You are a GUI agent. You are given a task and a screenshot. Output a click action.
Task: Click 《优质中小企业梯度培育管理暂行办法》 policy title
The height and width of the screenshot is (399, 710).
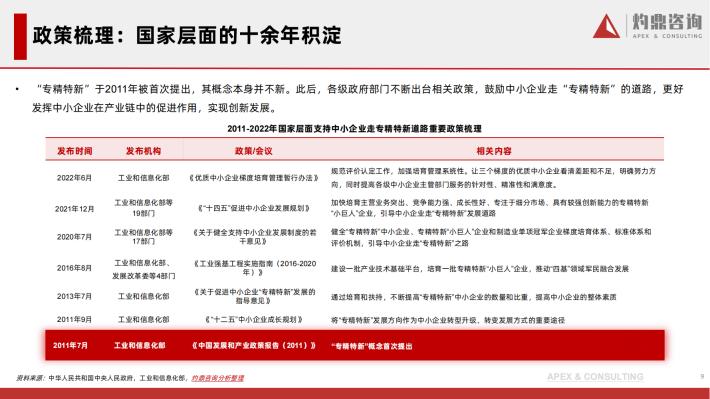(x=254, y=178)
